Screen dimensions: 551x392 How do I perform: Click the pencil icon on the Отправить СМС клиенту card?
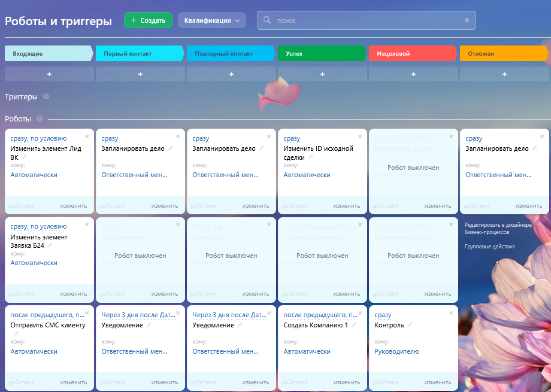[x=16, y=333]
